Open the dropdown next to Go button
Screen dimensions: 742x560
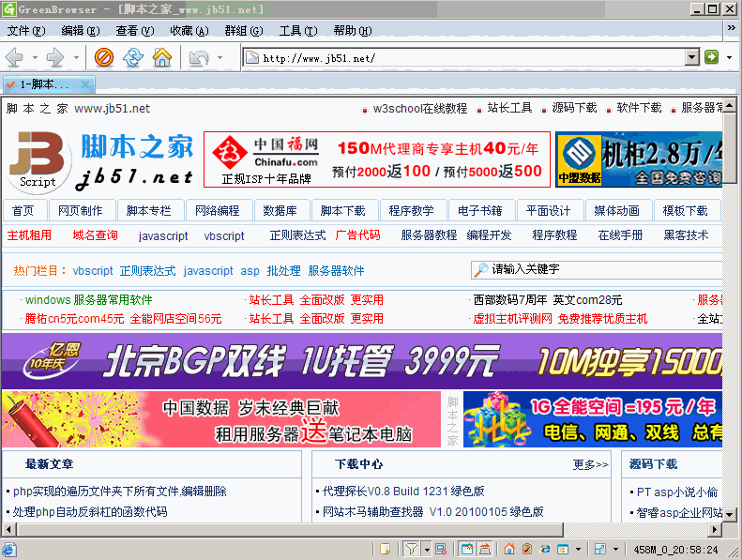click(x=729, y=57)
